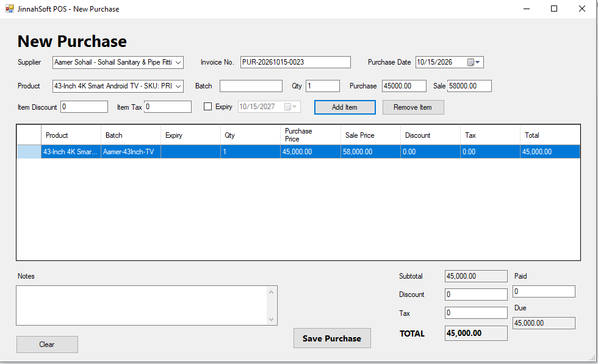Click the Discount column header
598x364 pixels.
pos(431,135)
